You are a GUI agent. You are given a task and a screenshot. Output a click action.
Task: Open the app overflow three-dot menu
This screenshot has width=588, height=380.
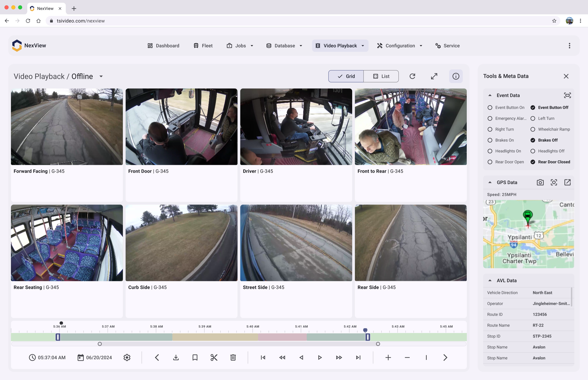[x=569, y=46]
